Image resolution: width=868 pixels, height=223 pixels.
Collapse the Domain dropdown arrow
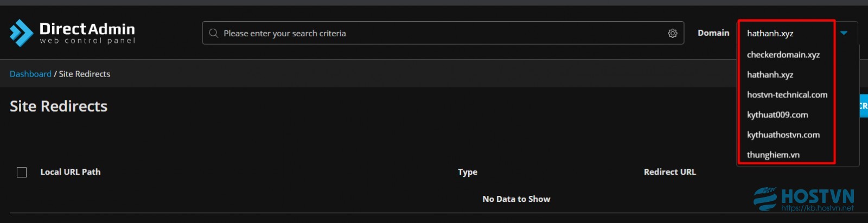pos(844,33)
